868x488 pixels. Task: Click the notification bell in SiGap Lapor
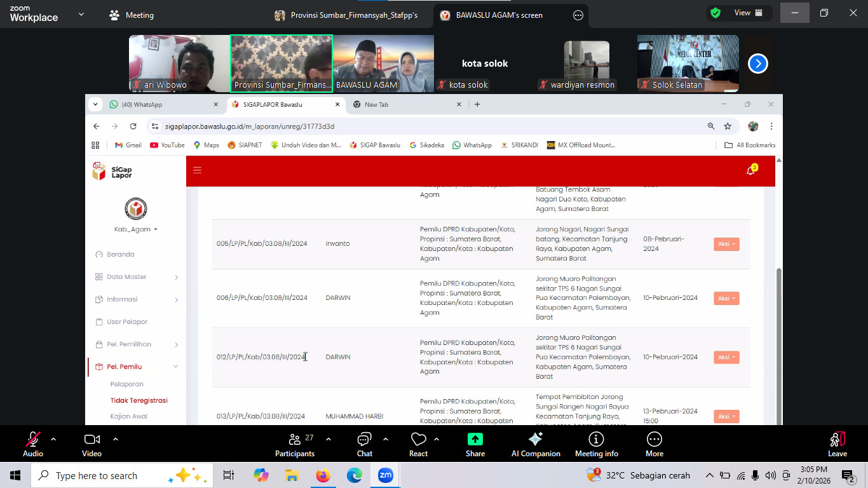[750, 170]
